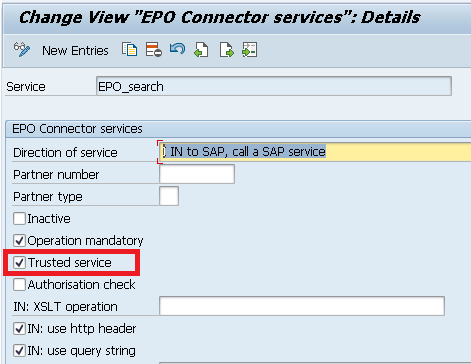Click the Service label text
Image resolution: width=471 pixels, height=364 pixels.
(x=26, y=87)
